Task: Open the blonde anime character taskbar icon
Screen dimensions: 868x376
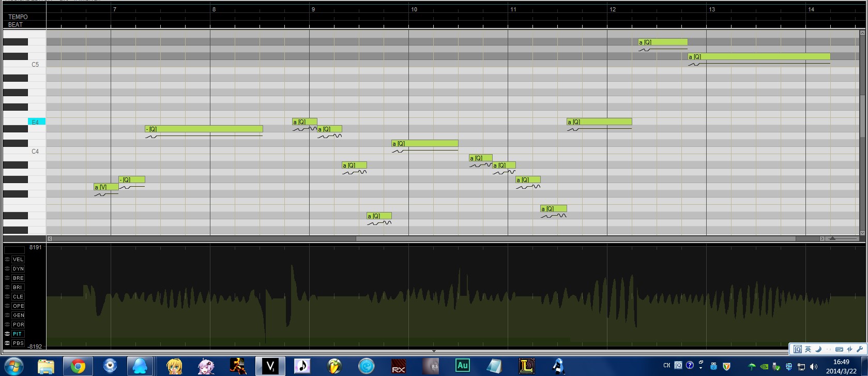Action: [174, 366]
